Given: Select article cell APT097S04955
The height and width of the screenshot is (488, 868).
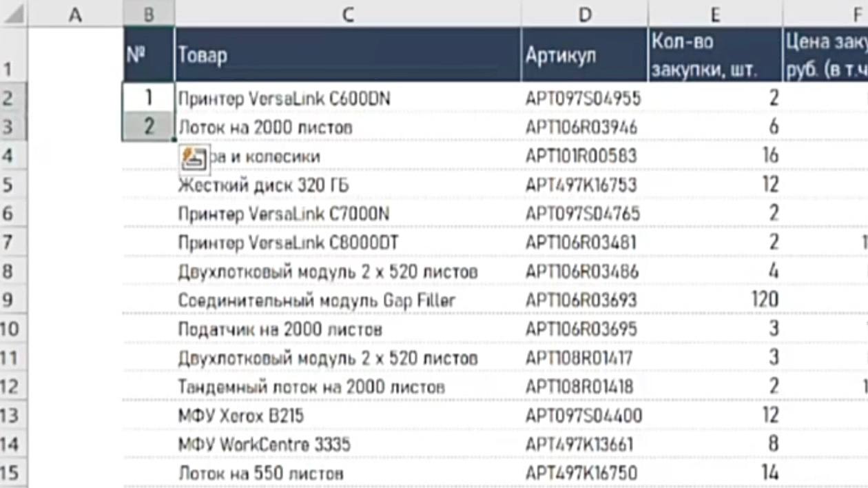Looking at the screenshot, I should tap(585, 98).
